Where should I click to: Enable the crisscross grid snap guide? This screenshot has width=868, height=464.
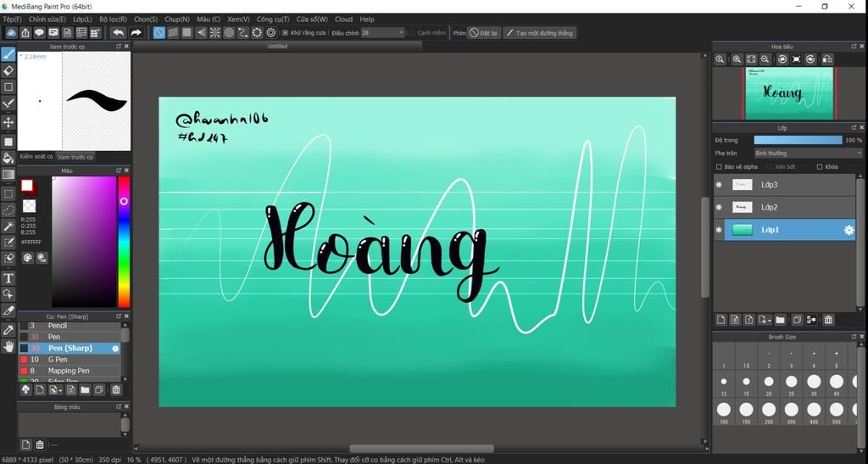click(187, 33)
